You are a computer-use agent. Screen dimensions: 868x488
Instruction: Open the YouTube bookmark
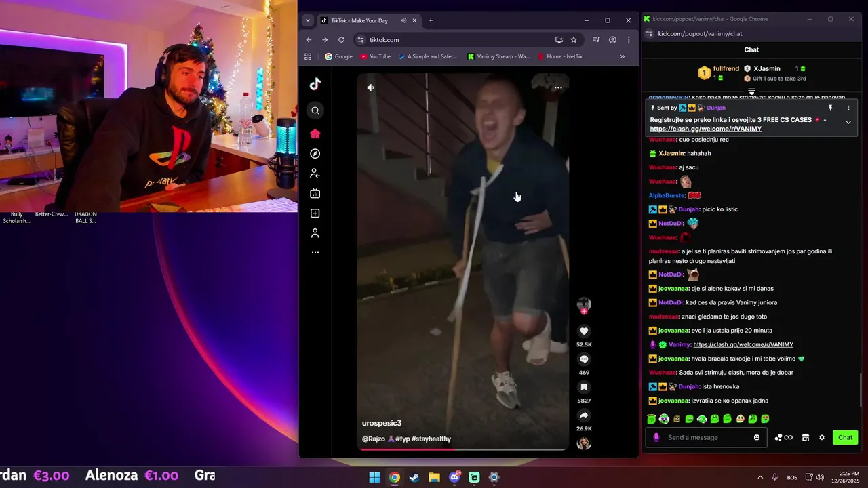pos(375,57)
